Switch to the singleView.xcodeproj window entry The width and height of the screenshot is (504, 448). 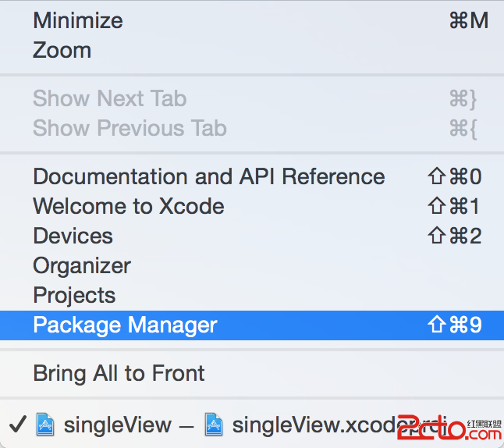point(312,425)
